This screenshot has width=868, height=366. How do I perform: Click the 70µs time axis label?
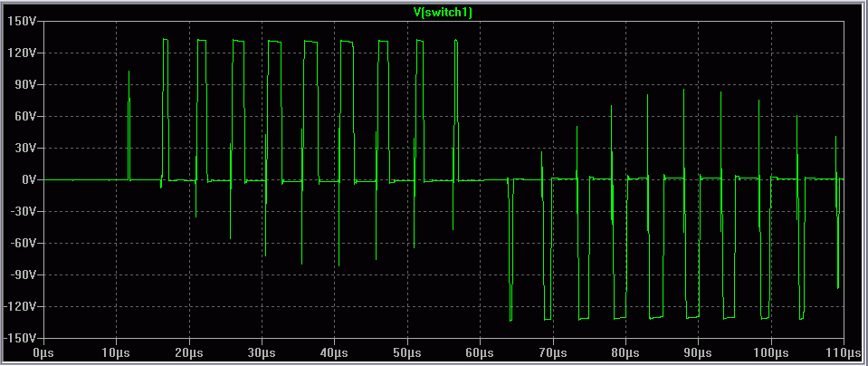[553, 352]
